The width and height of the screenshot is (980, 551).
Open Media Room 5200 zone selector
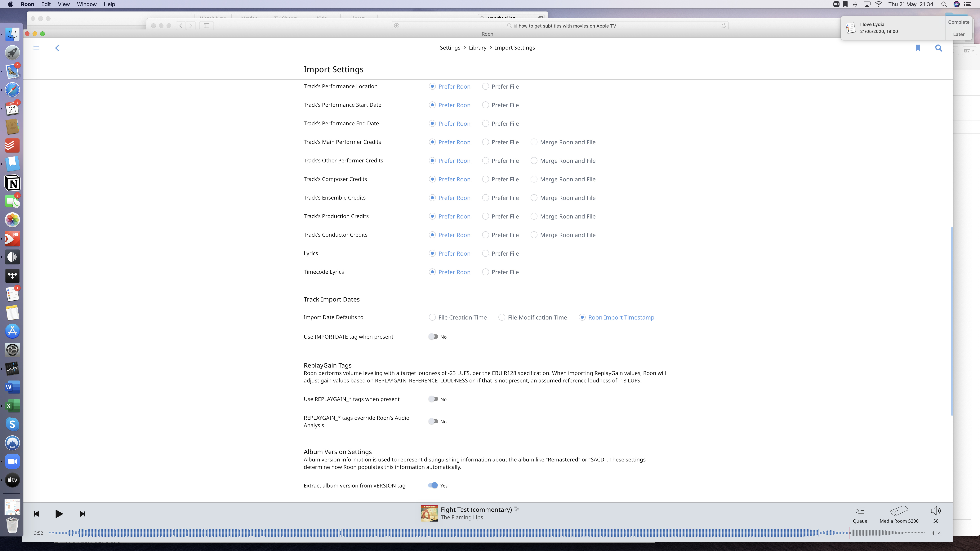(x=899, y=515)
